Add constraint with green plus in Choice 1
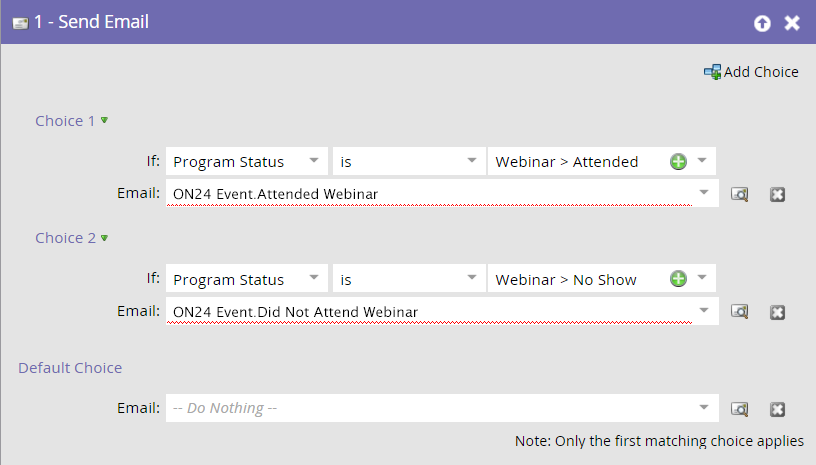Viewport: 816px width, 465px height. tap(678, 162)
